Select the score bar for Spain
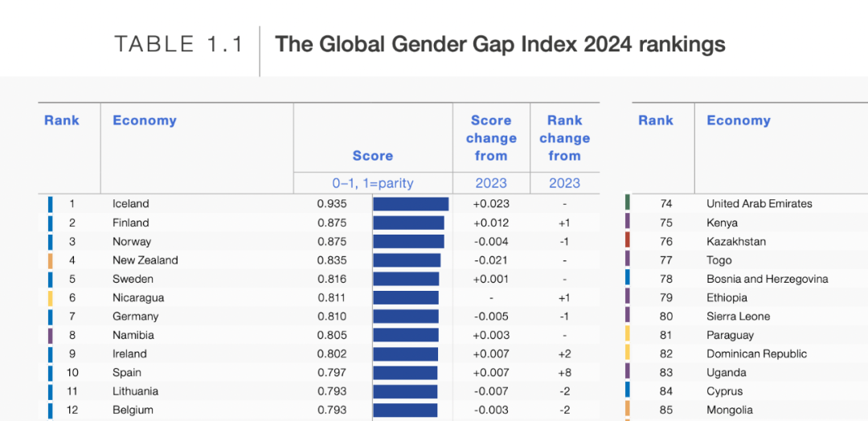Image resolution: width=868 pixels, height=421 pixels. point(405,372)
